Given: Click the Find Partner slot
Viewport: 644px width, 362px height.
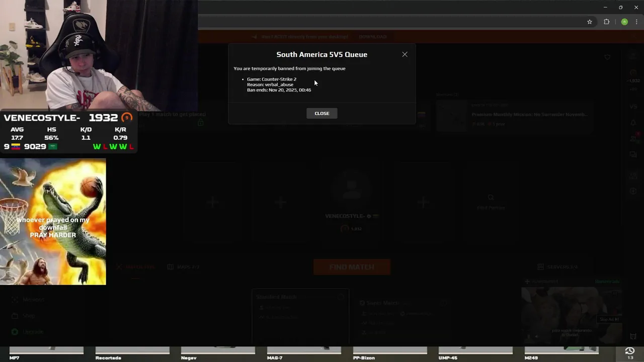Looking at the screenshot, I should 491,202.
